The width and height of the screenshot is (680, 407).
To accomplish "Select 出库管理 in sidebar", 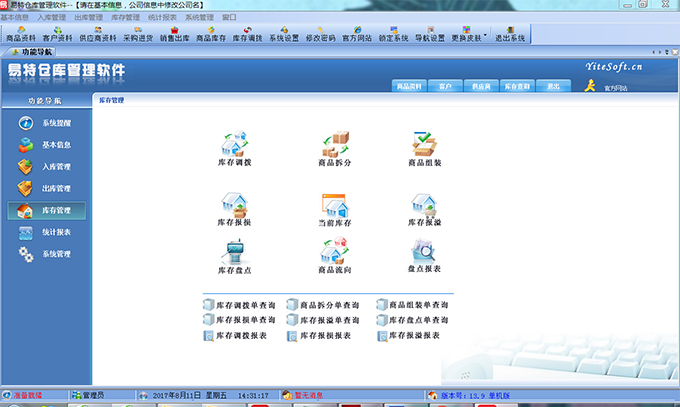I will pos(45,188).
